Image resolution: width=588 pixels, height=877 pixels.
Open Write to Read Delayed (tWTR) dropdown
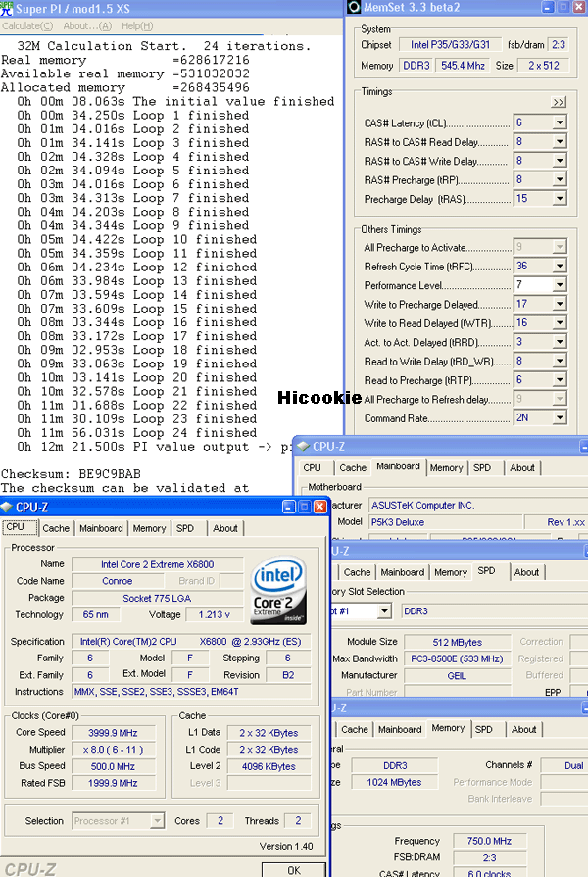560,322
